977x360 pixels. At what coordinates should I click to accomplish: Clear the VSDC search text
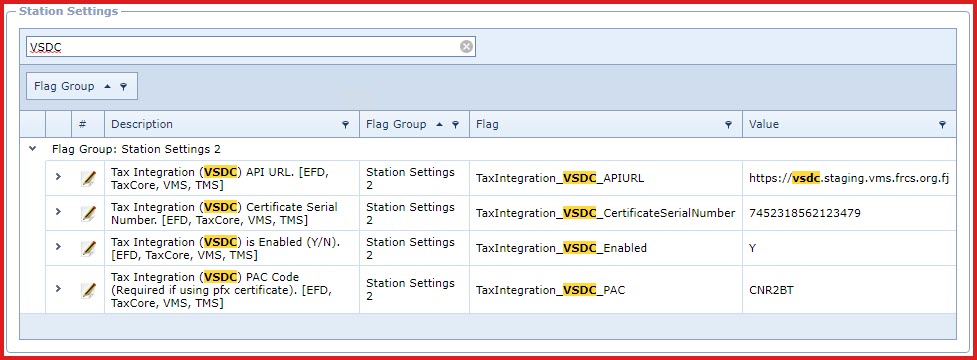click(x=466, y=46)
